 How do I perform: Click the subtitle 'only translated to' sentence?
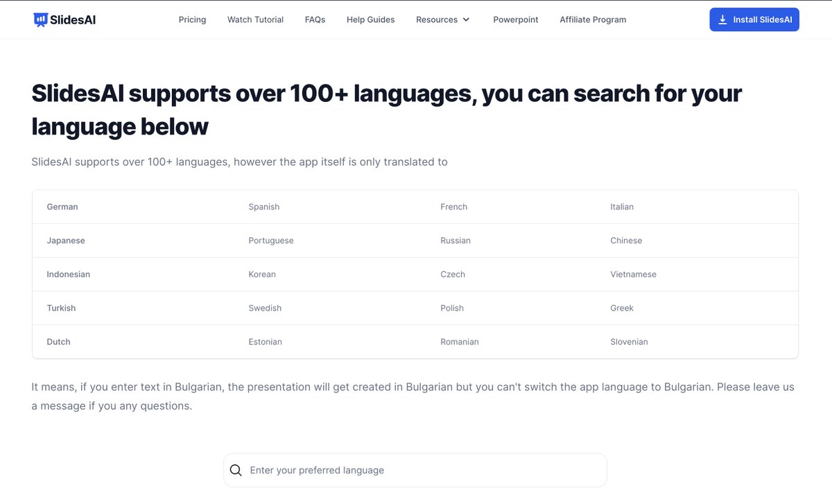click(239, 162)
